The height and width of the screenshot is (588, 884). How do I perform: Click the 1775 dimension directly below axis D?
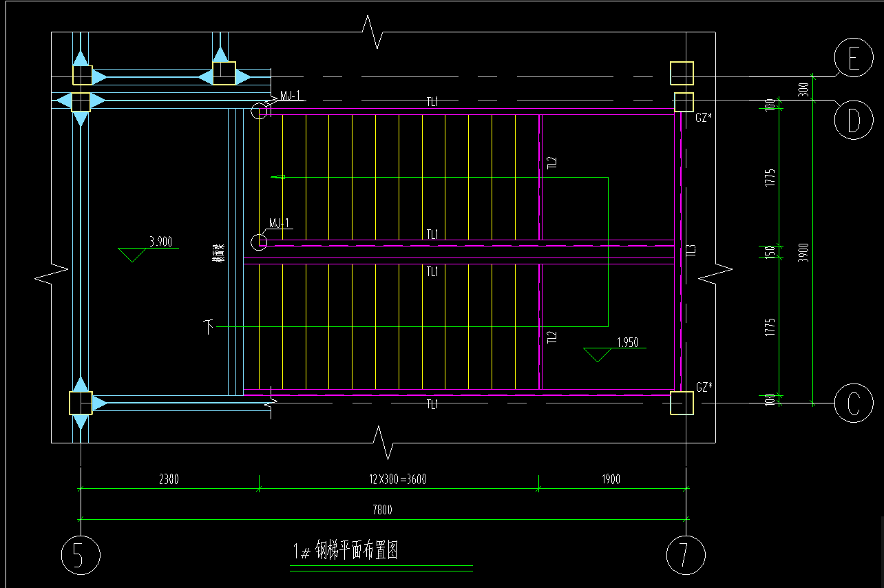(770, 178)
